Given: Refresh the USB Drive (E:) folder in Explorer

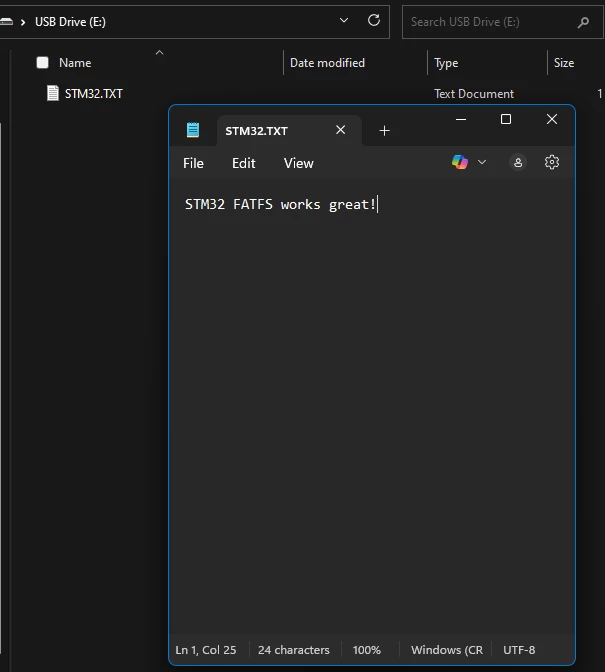Looking at the screenshot, I should (x=374, y=20).
